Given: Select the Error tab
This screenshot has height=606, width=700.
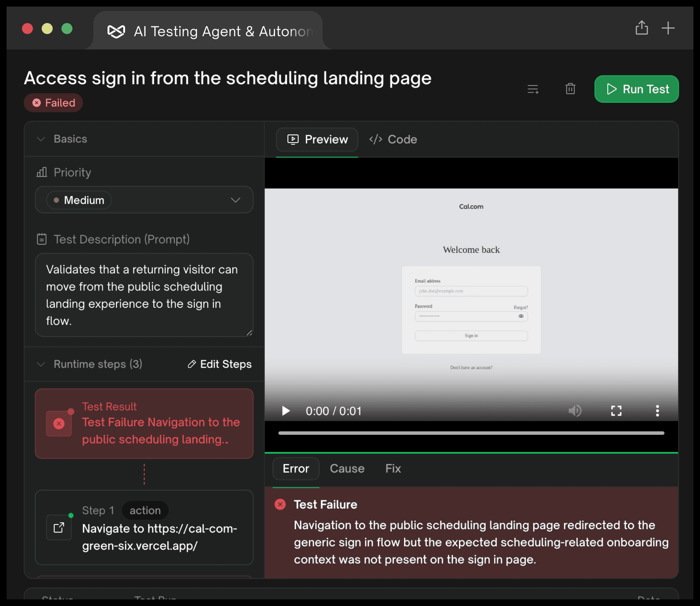Looking at the screenshot, I should coord(296,468).
